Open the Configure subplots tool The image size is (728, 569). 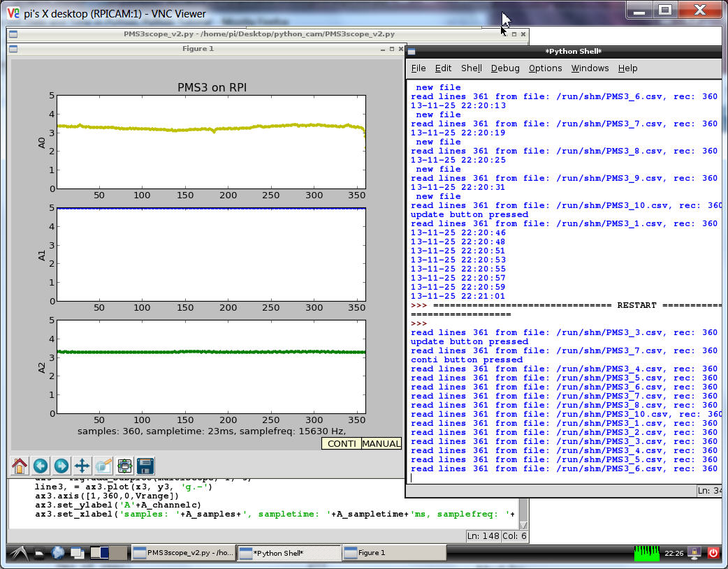pyautogui.click(x=124, y=466)
